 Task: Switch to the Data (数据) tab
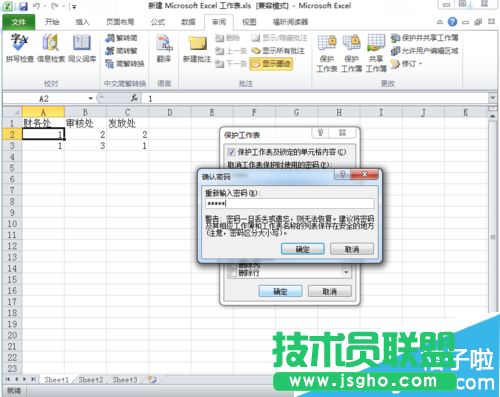(x=188, y=22)
